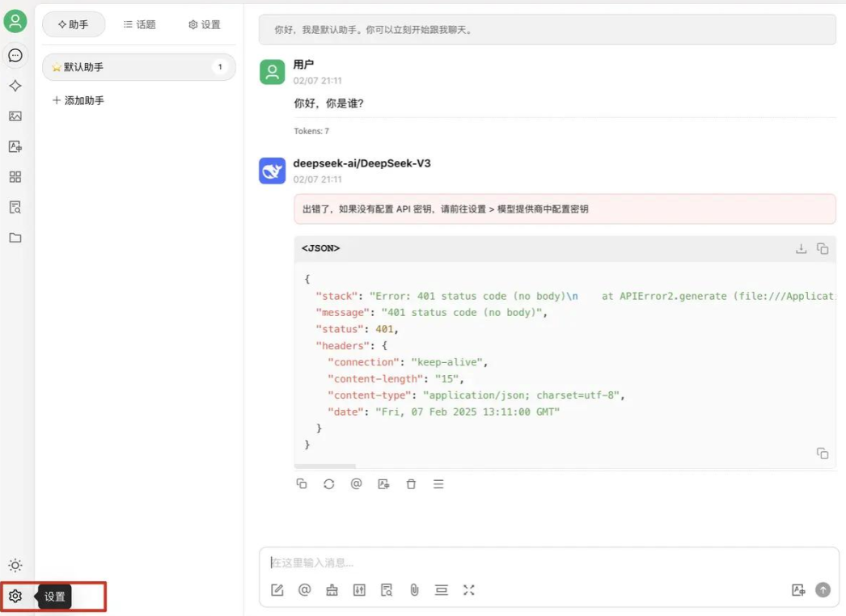The image size is (846, 616).
Task: Open the Translate page in left sidebar
Action: (15, 146)
